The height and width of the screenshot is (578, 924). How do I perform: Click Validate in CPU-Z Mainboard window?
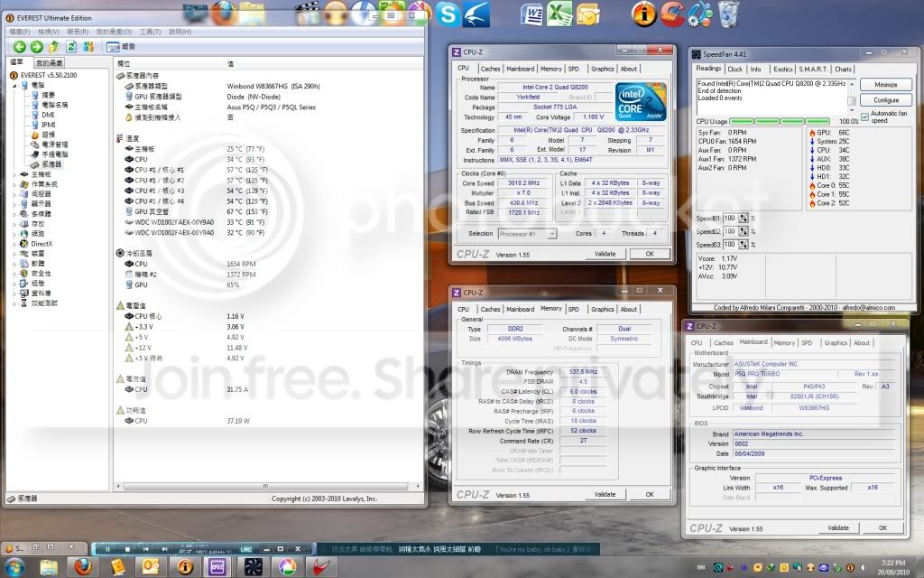tap(838, 528)
